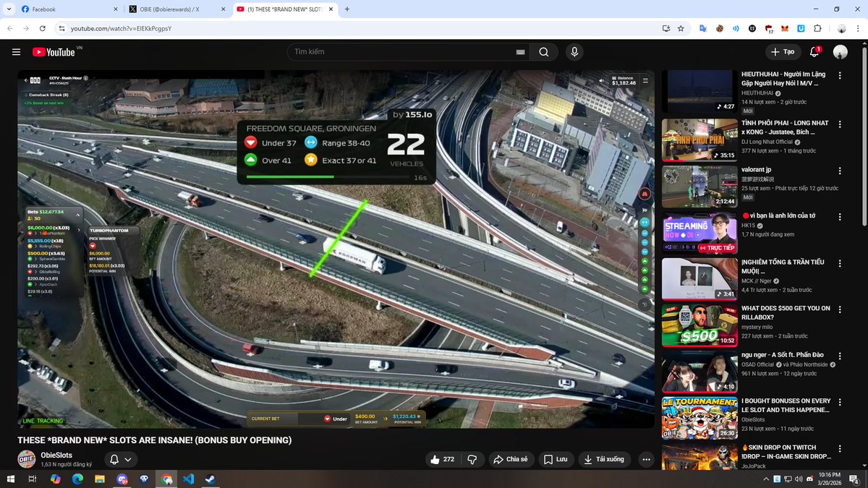
Task: Click the Tải xuống download button
Action: click(605, 459)
